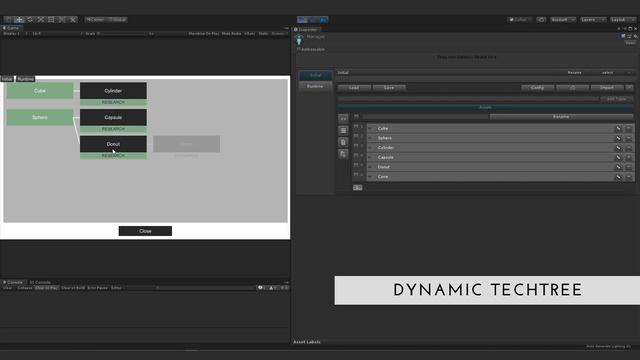The width and height of the screenshot is (640, 360).
Task: Open the Game tab
Action: 11,28
